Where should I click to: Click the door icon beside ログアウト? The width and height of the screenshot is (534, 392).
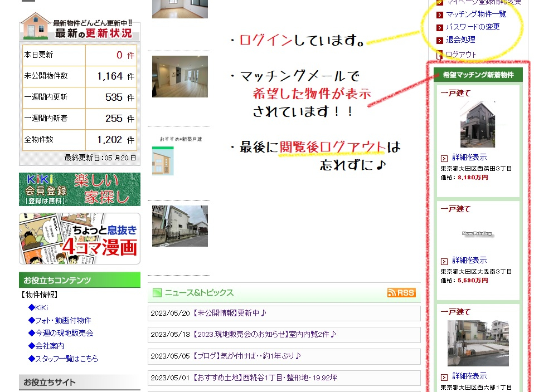[440, 55]
